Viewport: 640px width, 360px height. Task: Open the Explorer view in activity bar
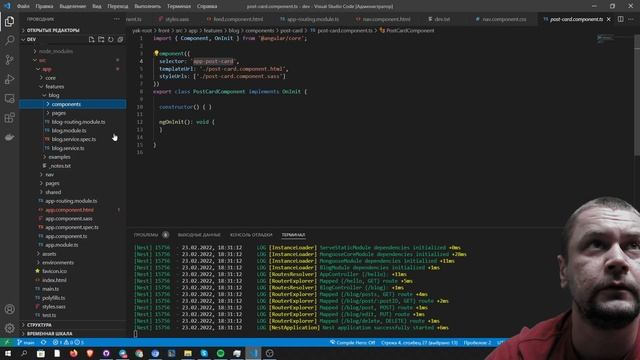9,21
